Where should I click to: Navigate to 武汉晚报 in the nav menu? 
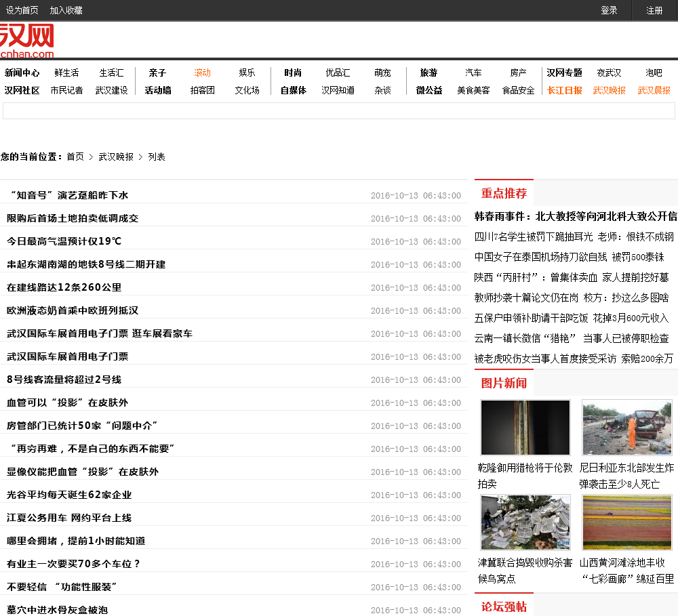click(609, 90)
